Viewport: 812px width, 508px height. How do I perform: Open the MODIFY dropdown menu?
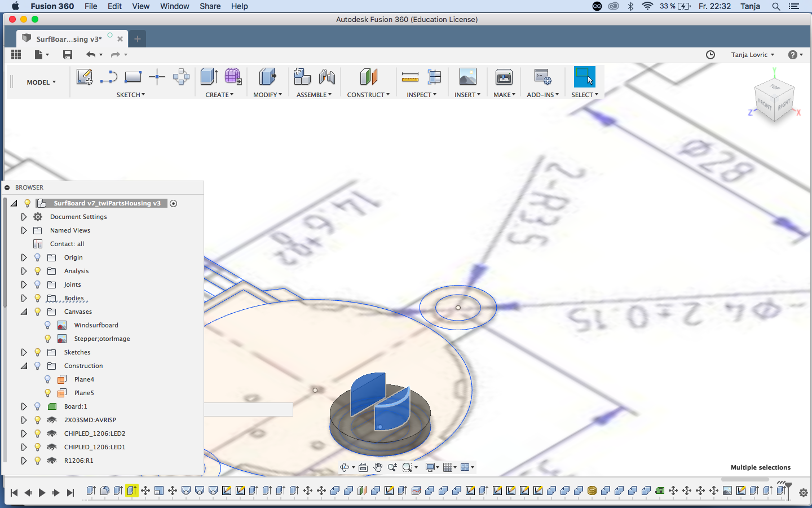pos(267,95)
